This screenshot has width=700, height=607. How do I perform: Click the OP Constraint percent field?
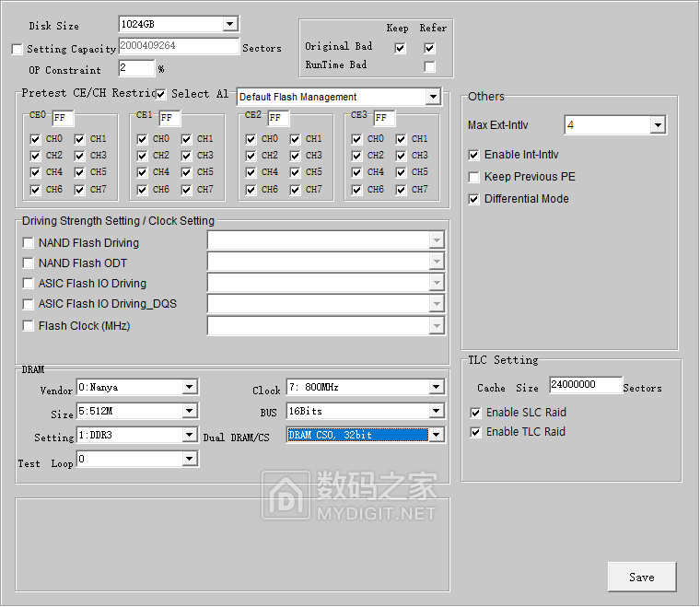136,68
